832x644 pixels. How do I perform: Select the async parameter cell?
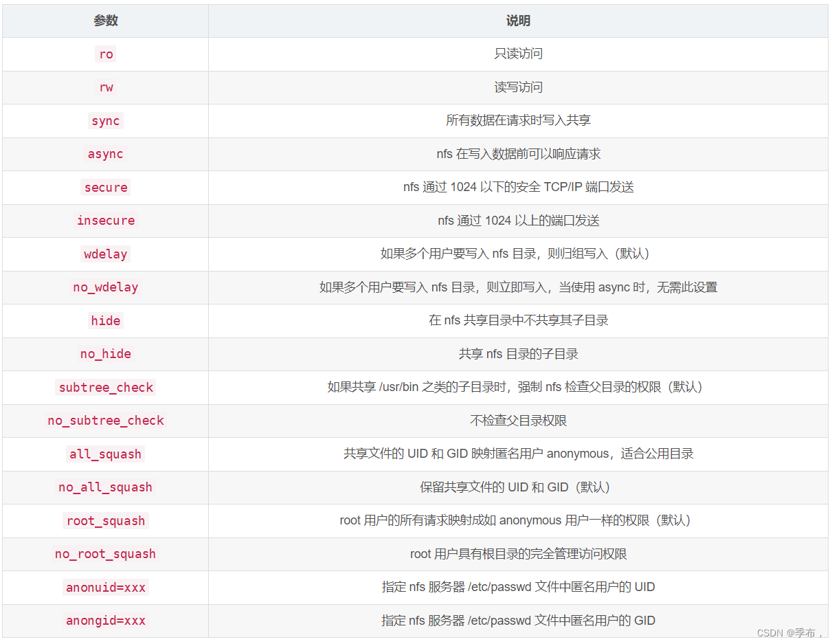(x=106, y=154)
